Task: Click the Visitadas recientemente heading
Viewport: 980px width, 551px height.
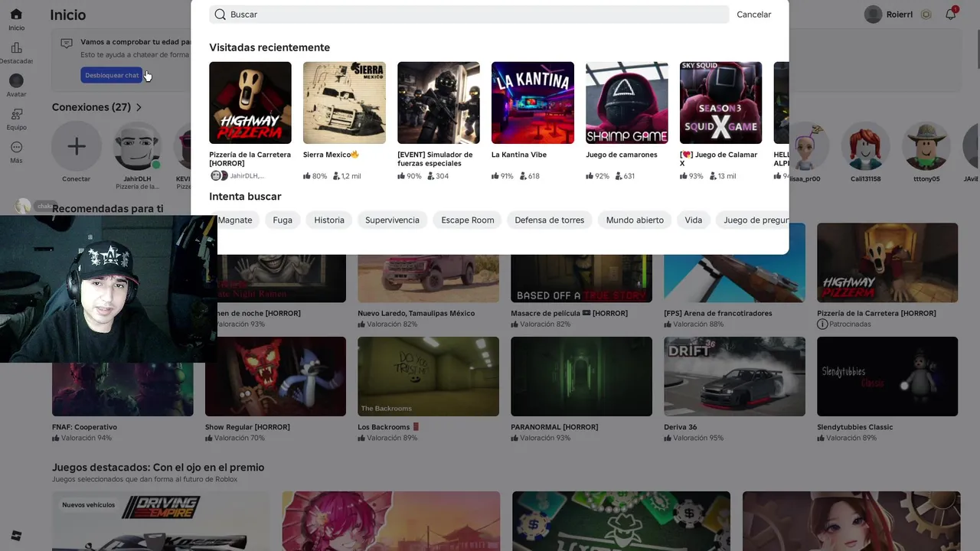Action: coord(269,47)
